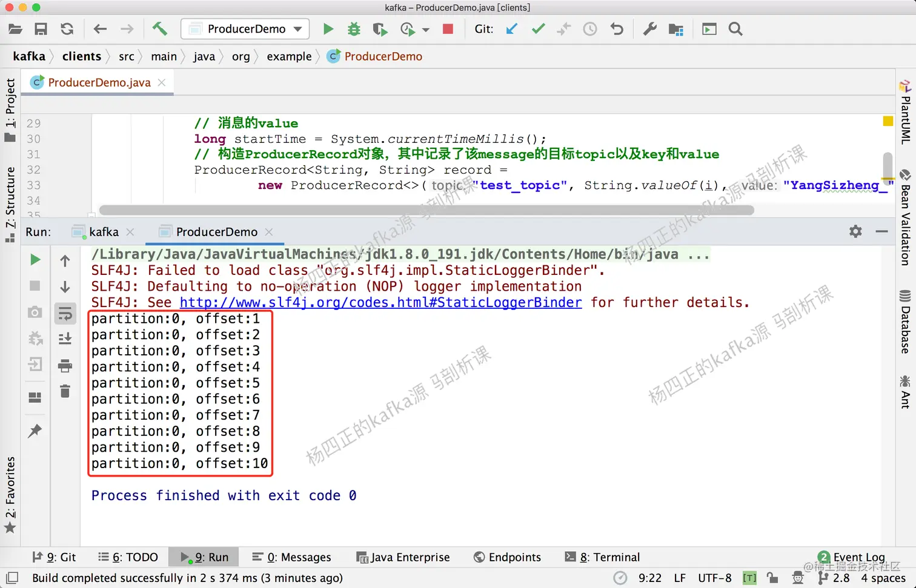Image resolution: width=916 pixels, height=588 pixels.
Task: Click the restore layout icon in Run panel
Action: pos(35,397)
